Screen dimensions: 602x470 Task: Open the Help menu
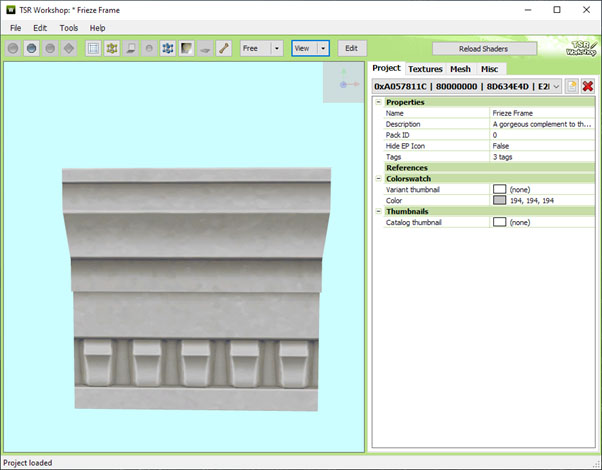coord(98,28)
